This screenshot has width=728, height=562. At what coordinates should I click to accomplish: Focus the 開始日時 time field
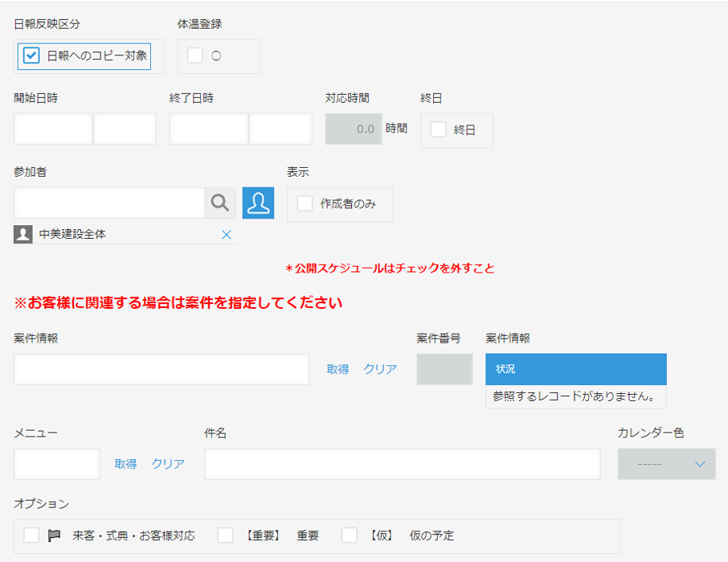click(125, 129)
